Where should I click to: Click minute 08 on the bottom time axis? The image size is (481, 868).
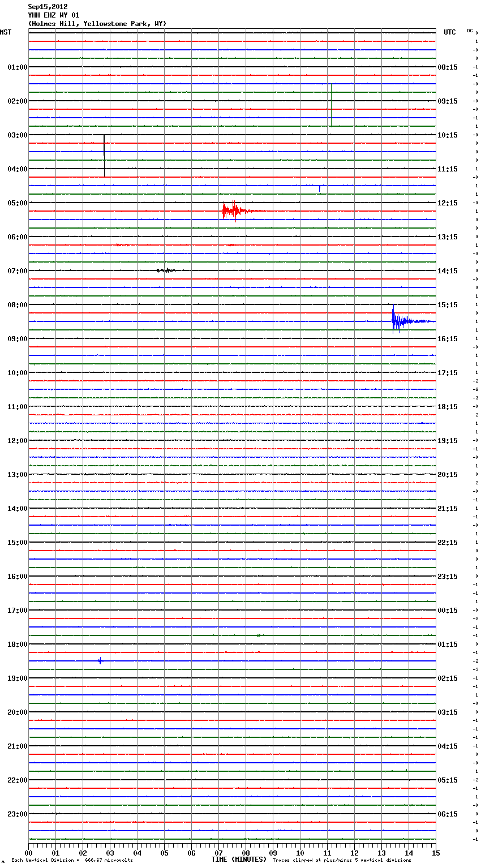pos(246,853)
